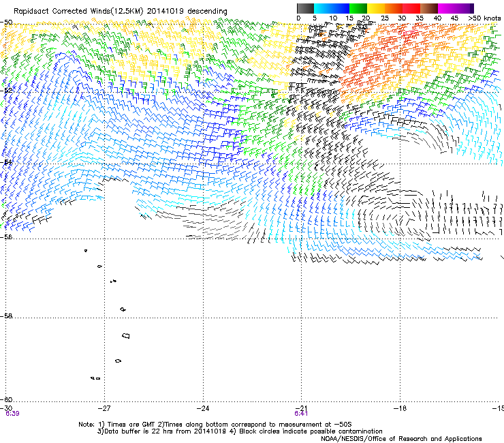Click the cyan 5-10 knots legend swatch

pyautogui.click(x=322, y=8)
